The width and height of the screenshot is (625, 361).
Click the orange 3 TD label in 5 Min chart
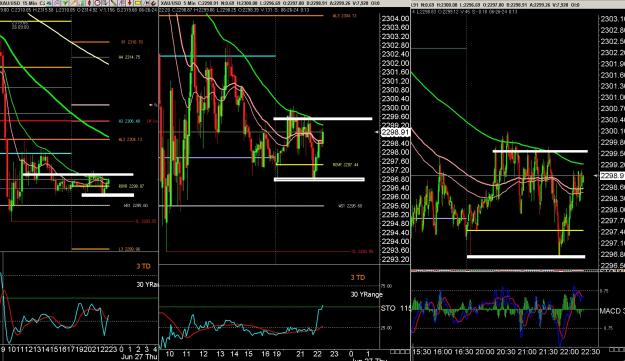358,277
